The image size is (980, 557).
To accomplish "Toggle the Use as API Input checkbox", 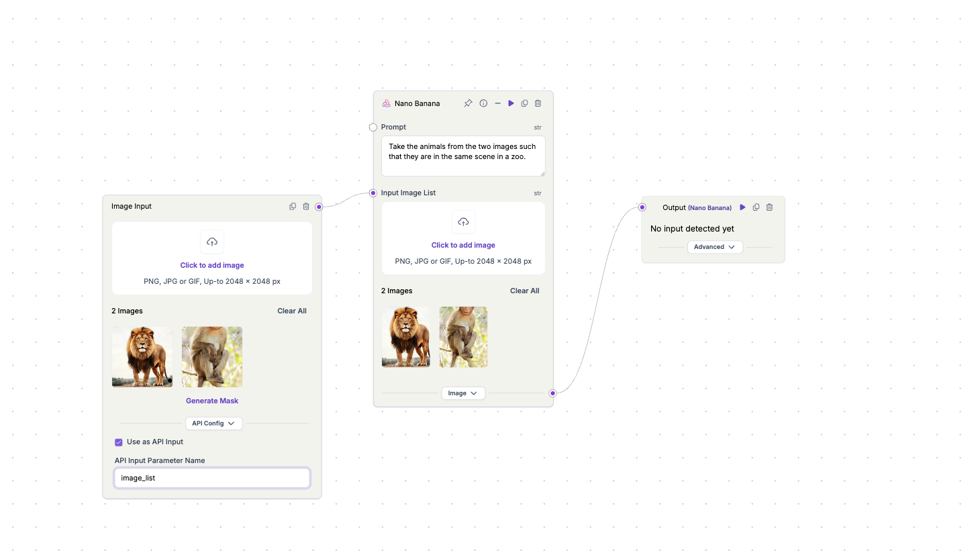I will click(x=119, y=442).
